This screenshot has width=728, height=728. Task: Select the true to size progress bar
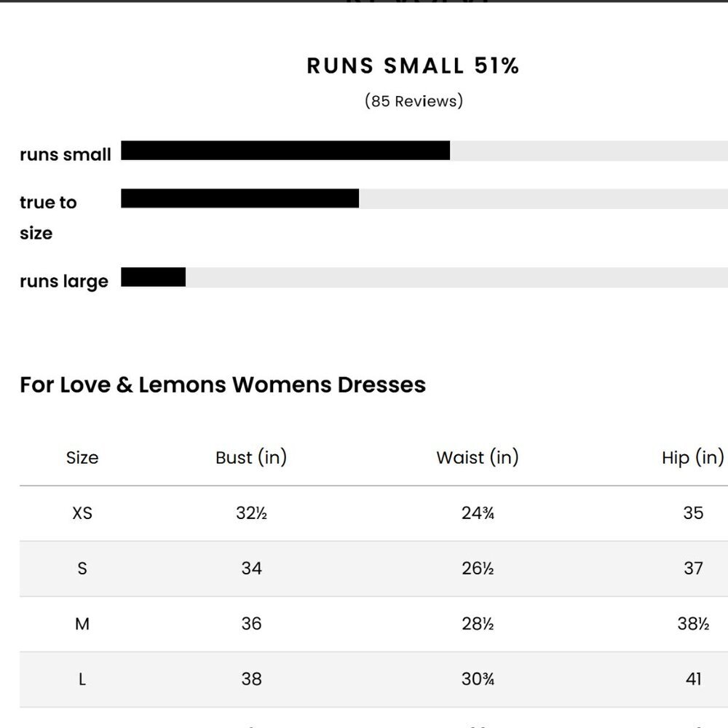pos(424,198)
